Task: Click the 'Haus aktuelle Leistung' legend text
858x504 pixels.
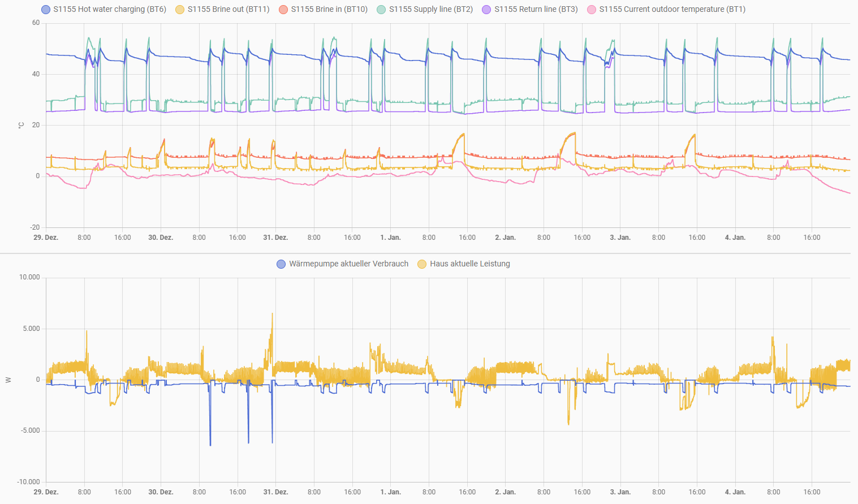Action: click(470, 264)
